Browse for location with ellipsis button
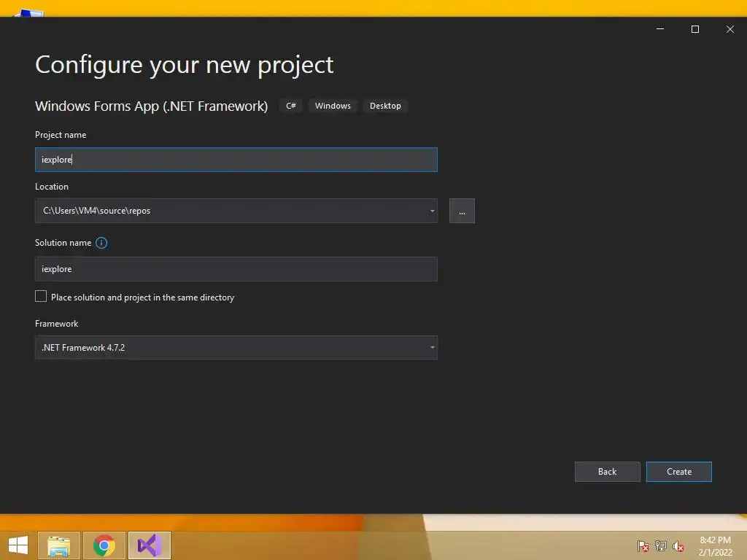The image size is (747, 560). click(x=462, y=211)
